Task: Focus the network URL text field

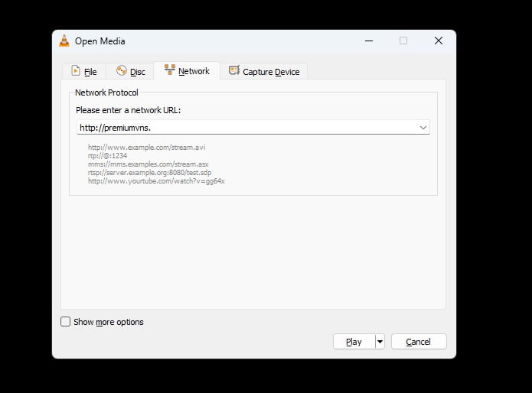Action: point(245,128)
